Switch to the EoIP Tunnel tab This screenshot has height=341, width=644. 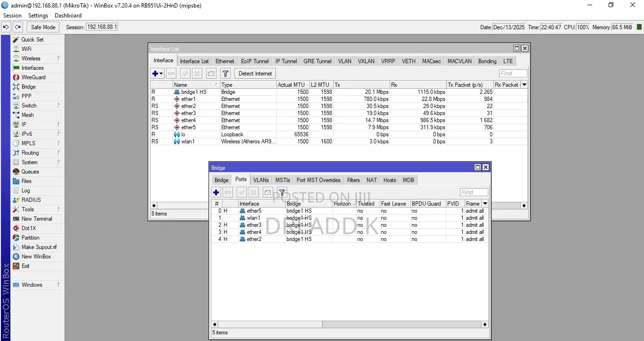click(x=255, y=61)
